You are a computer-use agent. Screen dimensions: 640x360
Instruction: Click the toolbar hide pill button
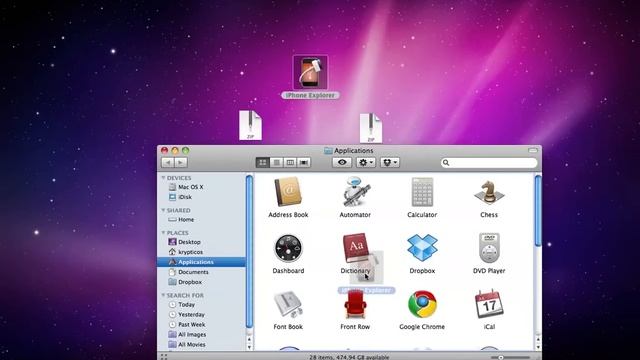[533, 151]
